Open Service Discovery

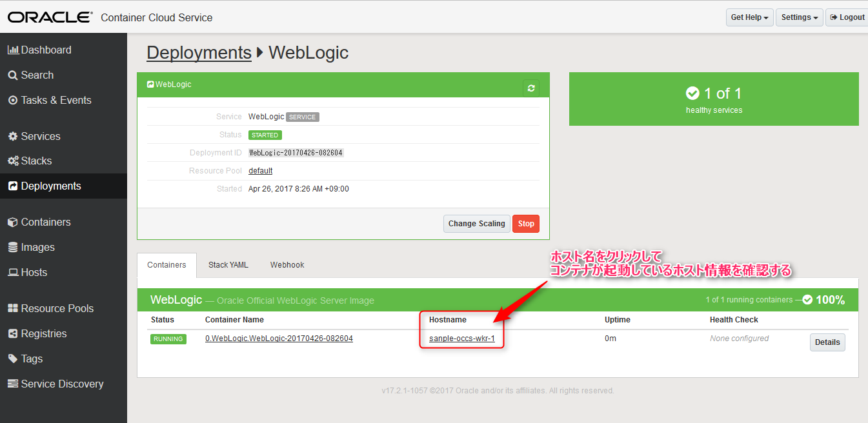pyautogui.click(x=63, y=384)
